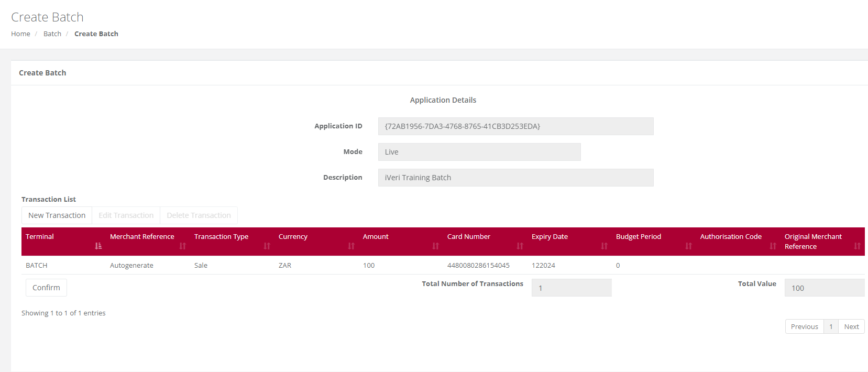Click the New Transaction button
868x372 pixels.
pos(57,215)
